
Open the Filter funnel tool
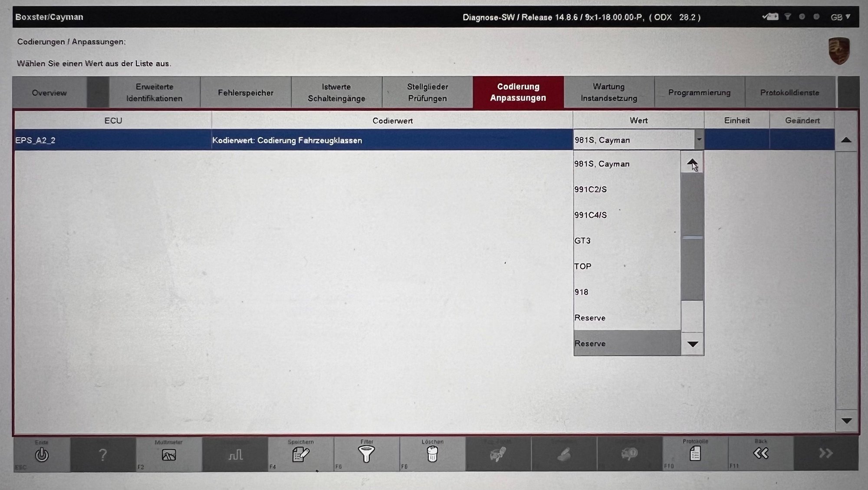[x=366, y=454]
